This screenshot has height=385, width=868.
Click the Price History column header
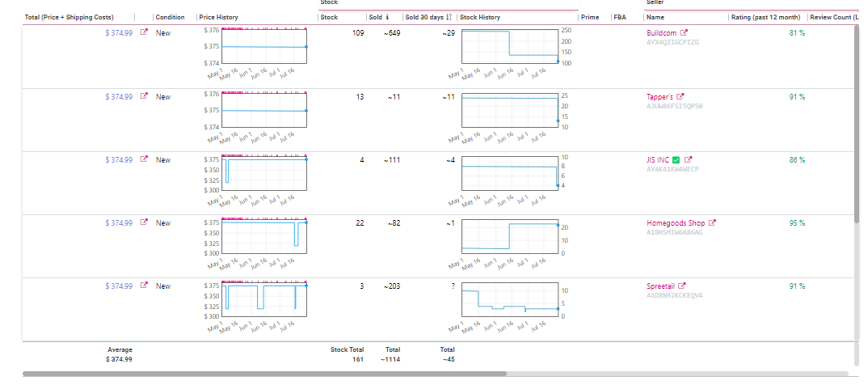click(x=219, y=17)
